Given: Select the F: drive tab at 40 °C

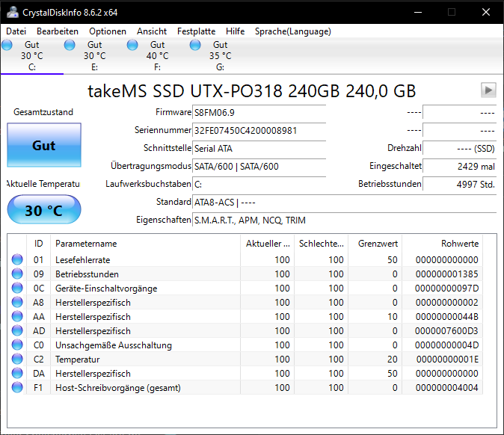Looking at the screenshot, I should 157,56.
